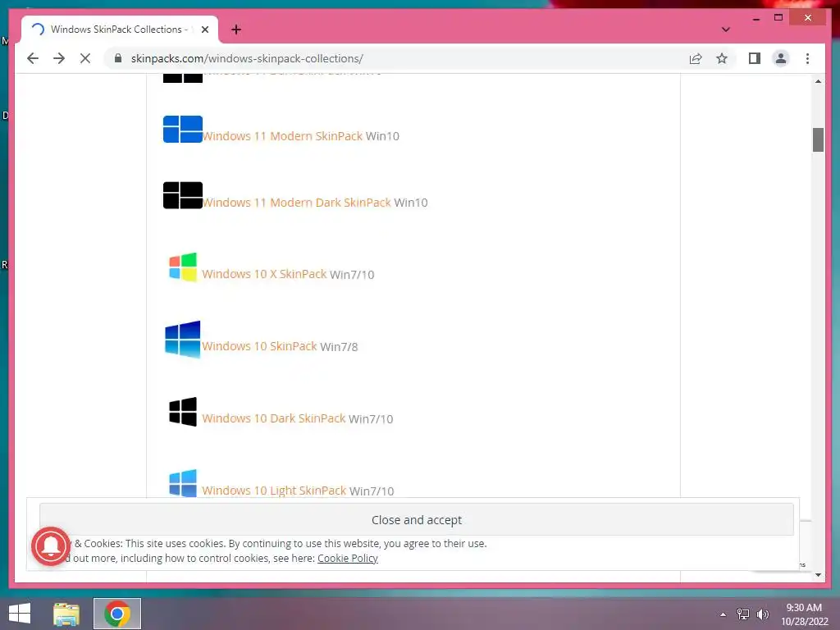Bookmark this page with star
The height and width of the screenshot is (630, 840).
(x=722, y=58)
